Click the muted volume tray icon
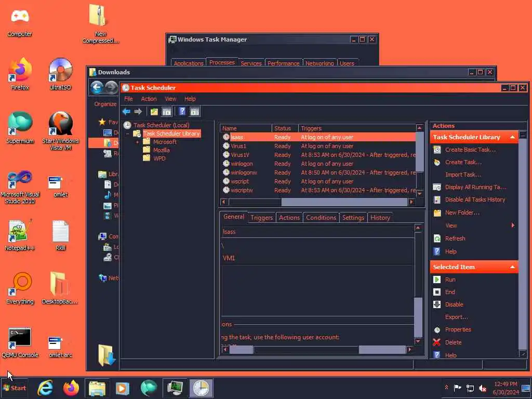Image resolution: width=532 pixels, height=399 pixels. (x=483, y=388)
